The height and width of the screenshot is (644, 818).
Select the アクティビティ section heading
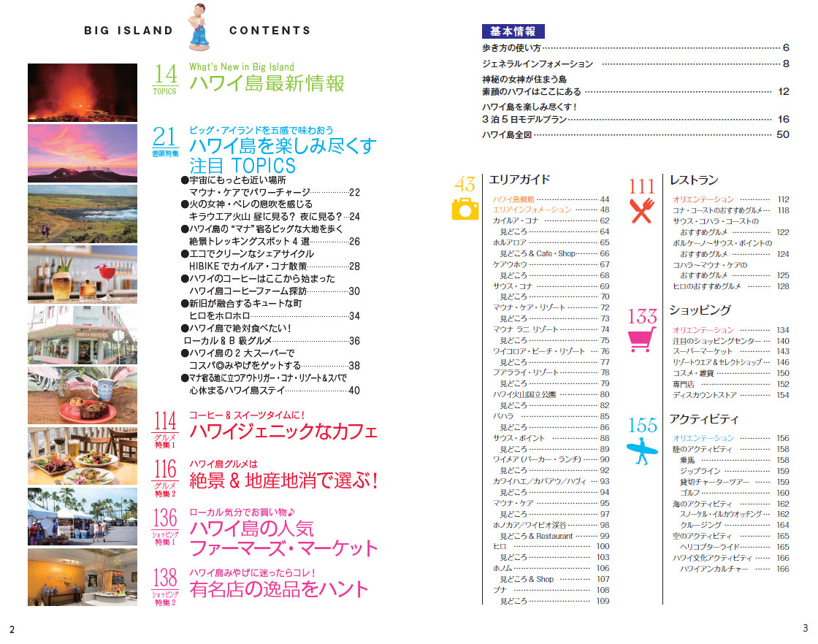point(704,419)
